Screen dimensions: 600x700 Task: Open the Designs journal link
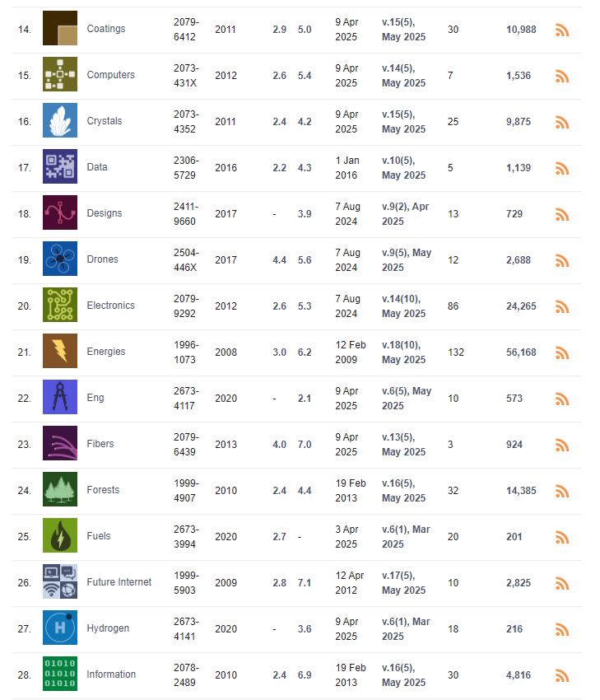(x=105, y=213)
